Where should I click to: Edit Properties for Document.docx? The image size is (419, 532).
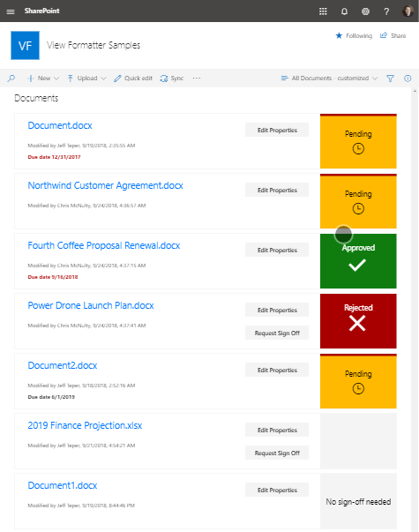277,130
